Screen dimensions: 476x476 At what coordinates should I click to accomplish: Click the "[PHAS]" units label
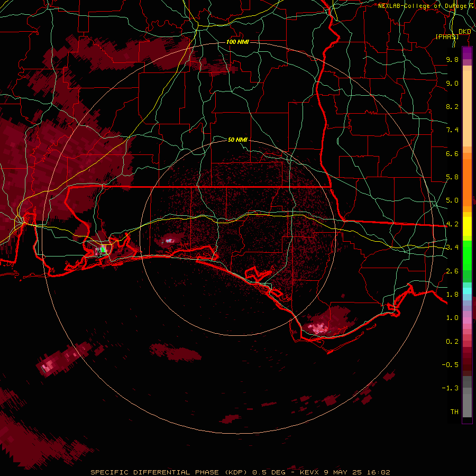tap(447, 36)
